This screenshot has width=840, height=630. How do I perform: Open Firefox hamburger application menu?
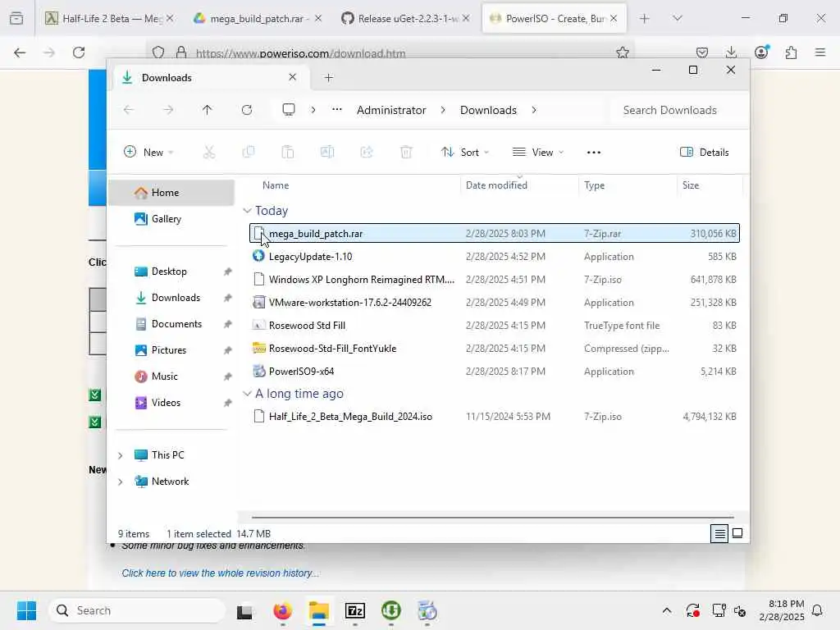click(x=820, y=52)
